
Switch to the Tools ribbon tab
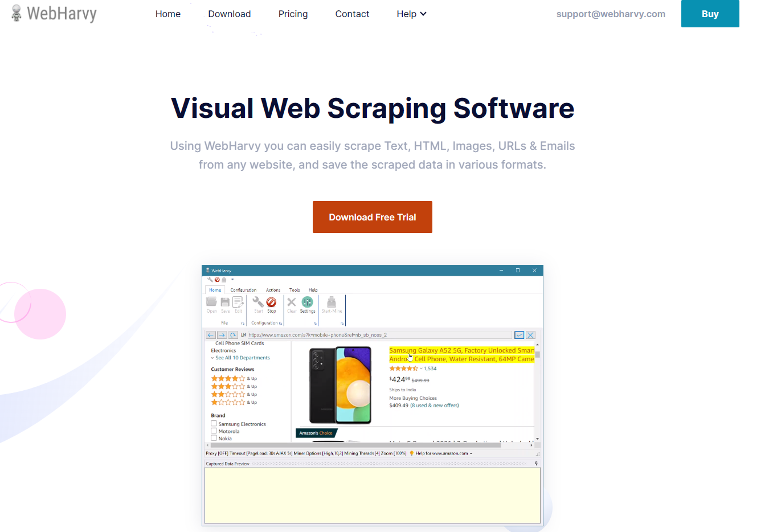point(295,290)
